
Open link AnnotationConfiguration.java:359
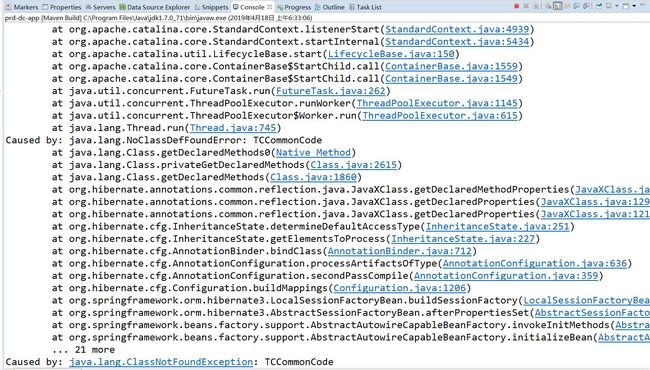(506, 276)
